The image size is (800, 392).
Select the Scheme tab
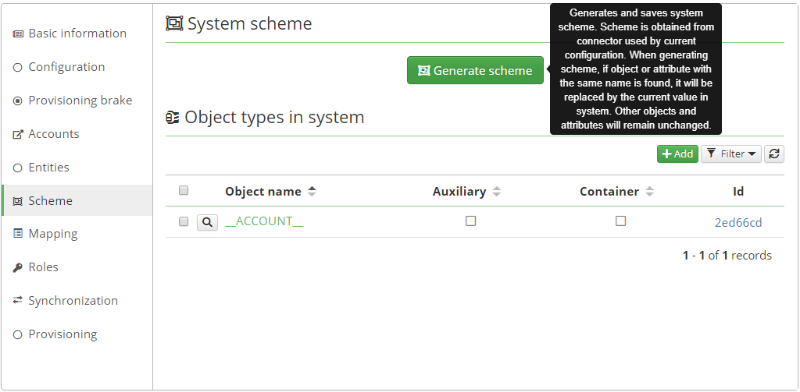(77, 201)
